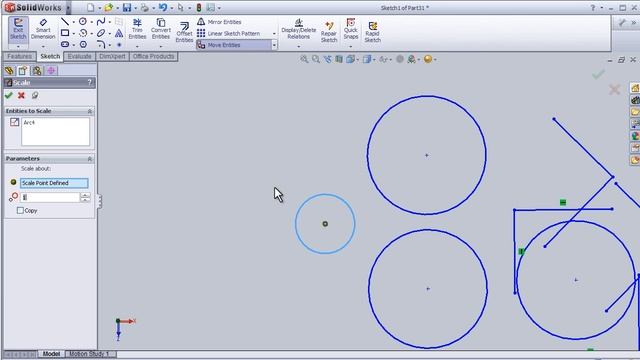This screenshot has height=360, width=640.
Task: Collapse the Parameters section
Action: pos(89,158)
